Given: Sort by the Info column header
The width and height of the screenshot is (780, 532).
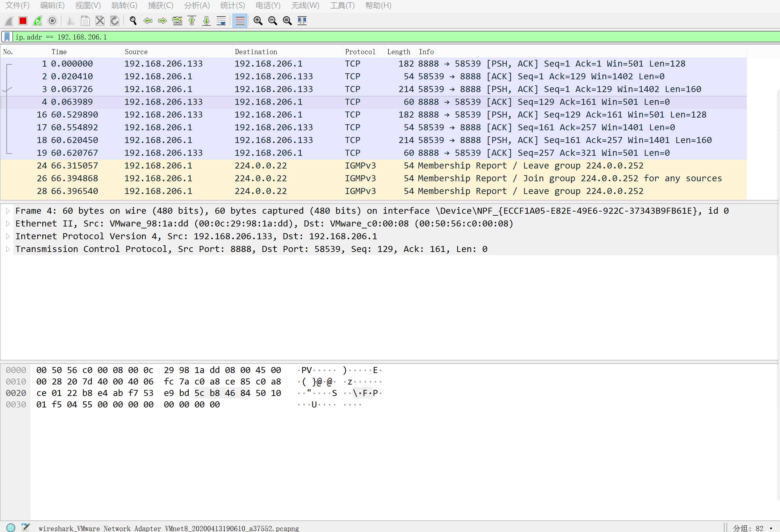Looking at the screenshot, I should 581,52.
